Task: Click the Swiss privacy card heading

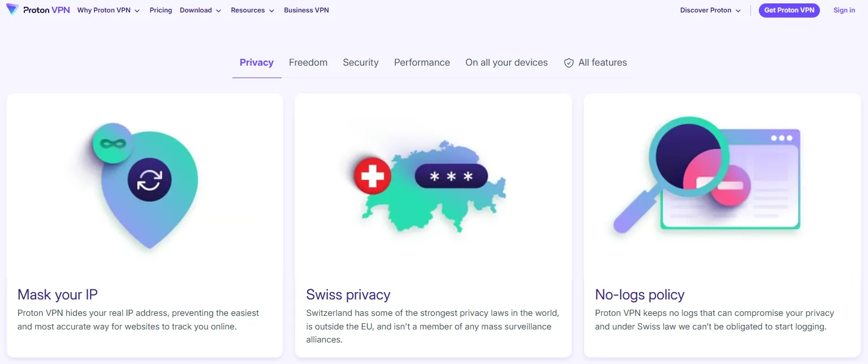Action: (348, 295)
